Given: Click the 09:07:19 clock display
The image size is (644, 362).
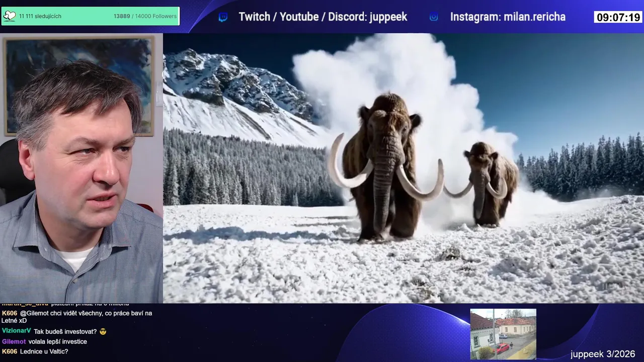Looking at the screenshot, I should coord(618,17).
